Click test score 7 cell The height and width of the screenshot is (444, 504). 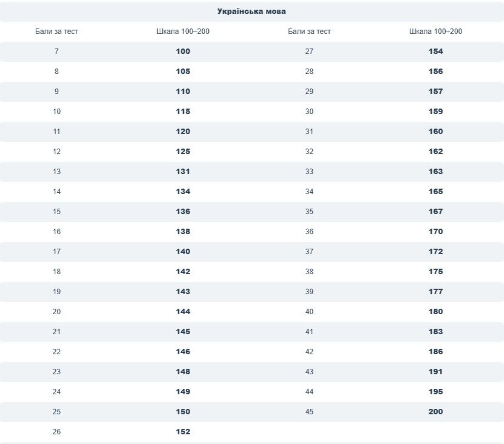pyautogui.click(x=56, y=52)
